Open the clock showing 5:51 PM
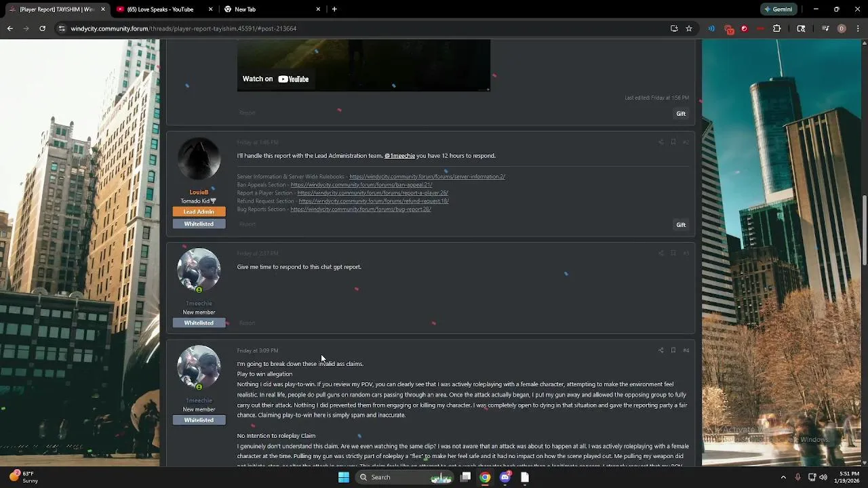This screenshot has width=868, height=488. [848, 477]
